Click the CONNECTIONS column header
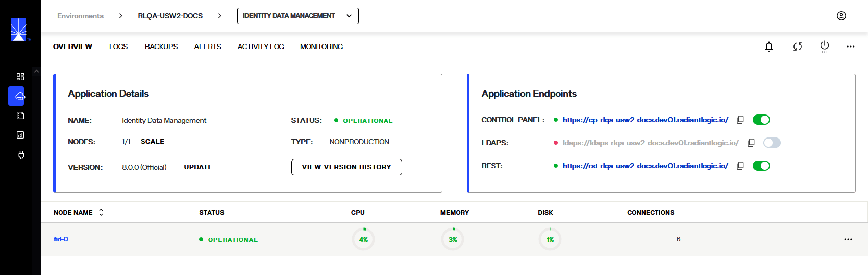Viewport: 868px width, 275px height. pyautogui.click(x=651, y=213)
